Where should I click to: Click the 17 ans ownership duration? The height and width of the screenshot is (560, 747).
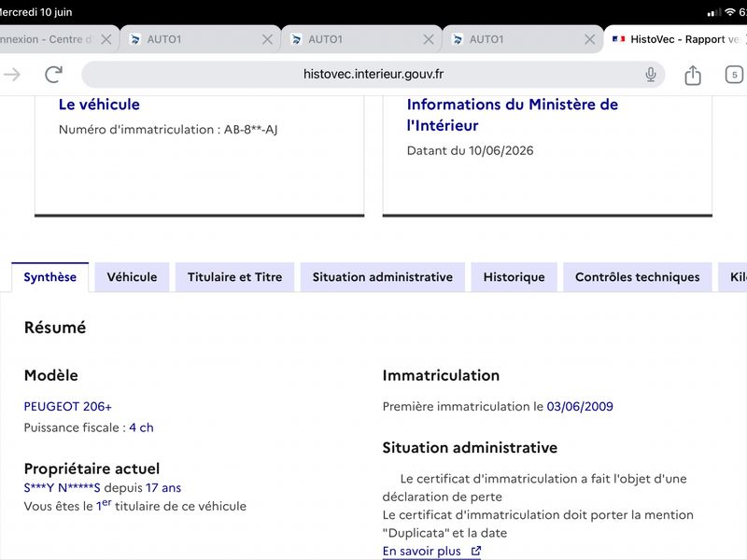pos(163,488)
